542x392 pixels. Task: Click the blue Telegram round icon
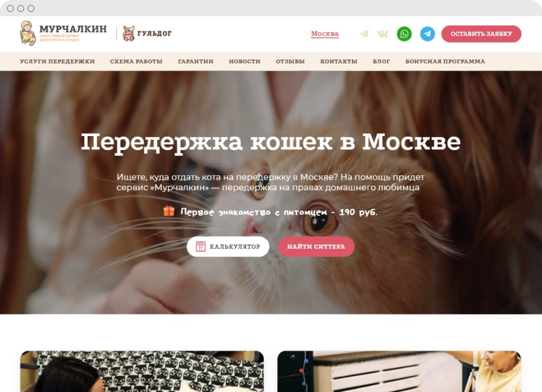(427, 34)
